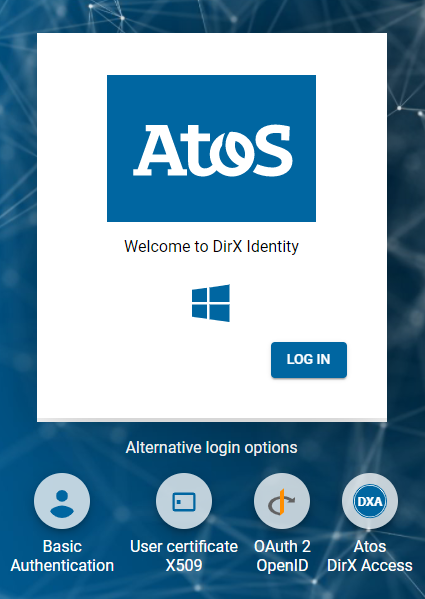Select the User certificate X509 card icon
This screenshot has width=425, height=599.
point(184,501)
